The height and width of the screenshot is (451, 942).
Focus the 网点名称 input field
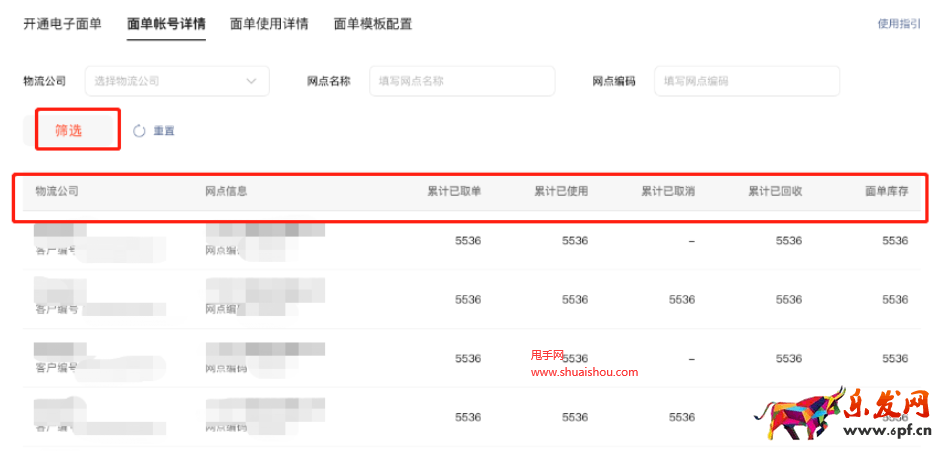tap(461, 81)
